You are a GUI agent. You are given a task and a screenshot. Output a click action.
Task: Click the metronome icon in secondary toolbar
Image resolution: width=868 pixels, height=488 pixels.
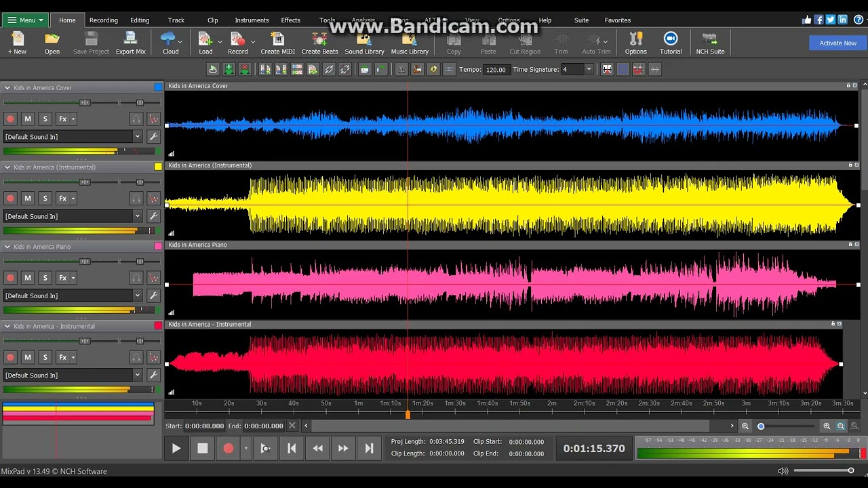(x=401, y=69)
